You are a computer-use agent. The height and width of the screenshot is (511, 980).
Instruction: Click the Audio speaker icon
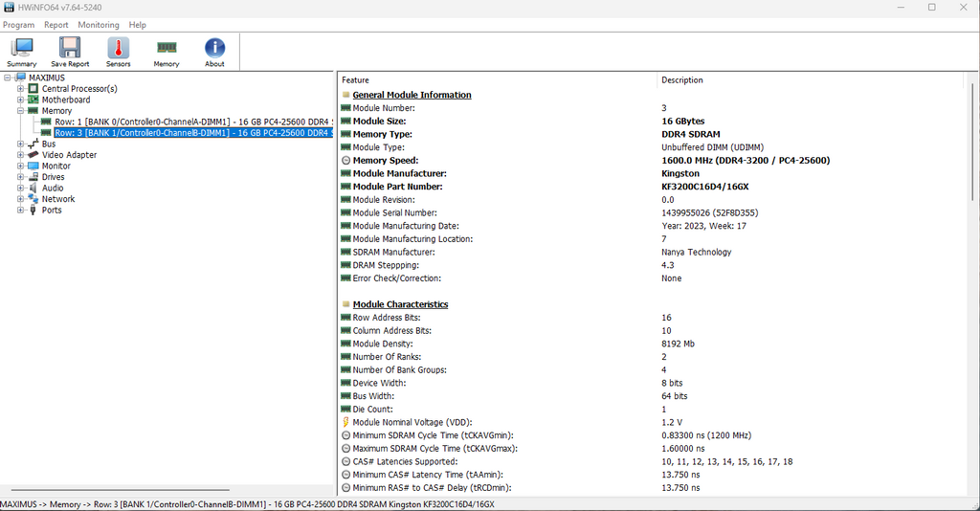click(x=33, y=188)
